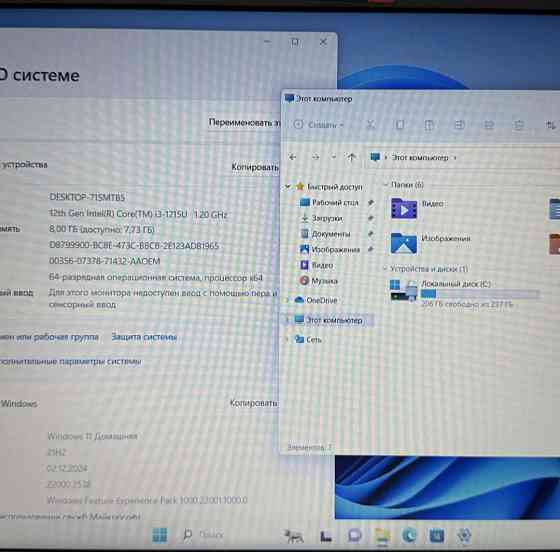Click the 12th Gen Intel Core i3-1215U text
The image size is (560, 552).
[138, 214]
